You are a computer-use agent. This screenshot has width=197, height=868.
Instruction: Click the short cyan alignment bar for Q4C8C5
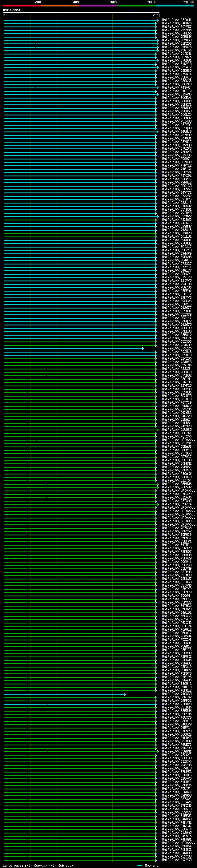[x=65, y=694]
